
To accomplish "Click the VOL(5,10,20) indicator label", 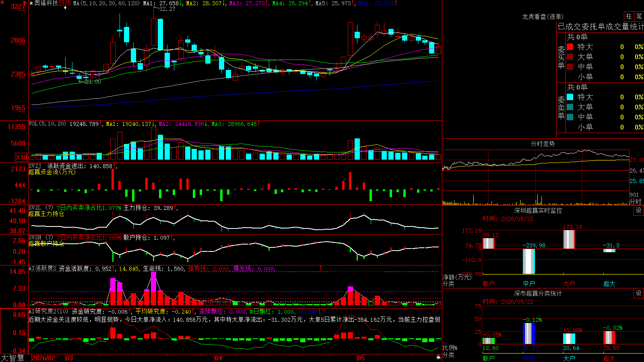I will click(47, 124).
